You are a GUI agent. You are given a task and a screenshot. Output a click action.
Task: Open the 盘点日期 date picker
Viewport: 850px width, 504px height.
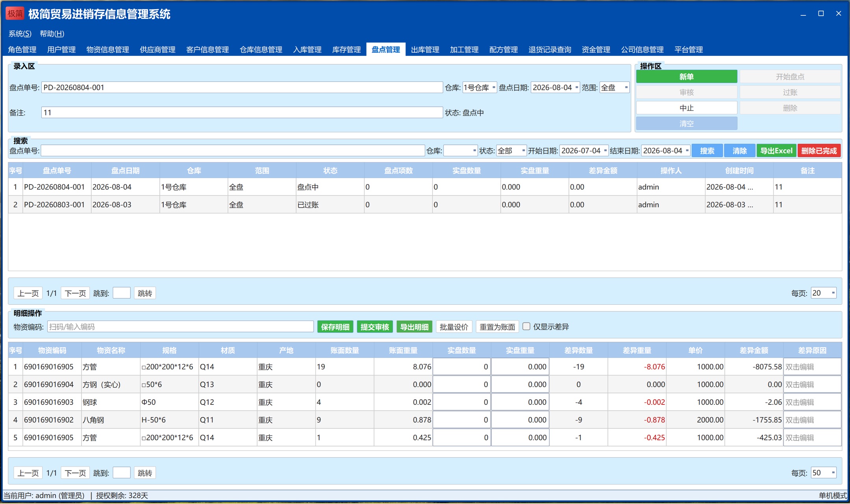[555, 87]
